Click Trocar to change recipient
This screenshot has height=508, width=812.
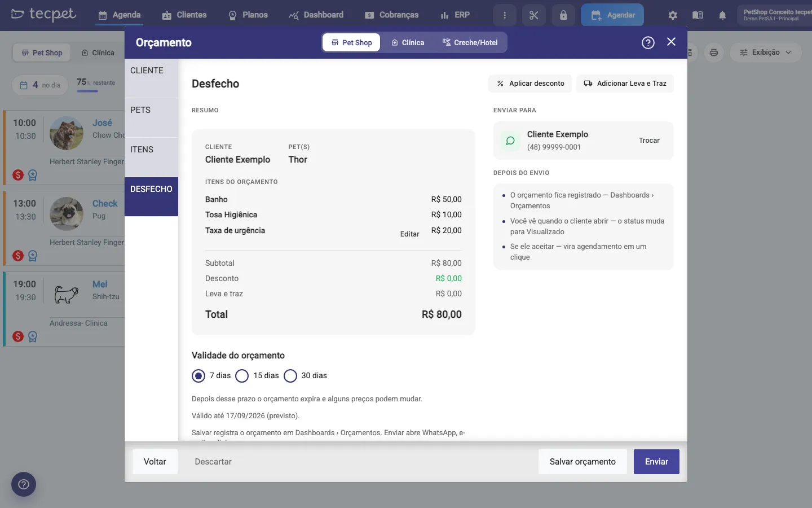649,141
